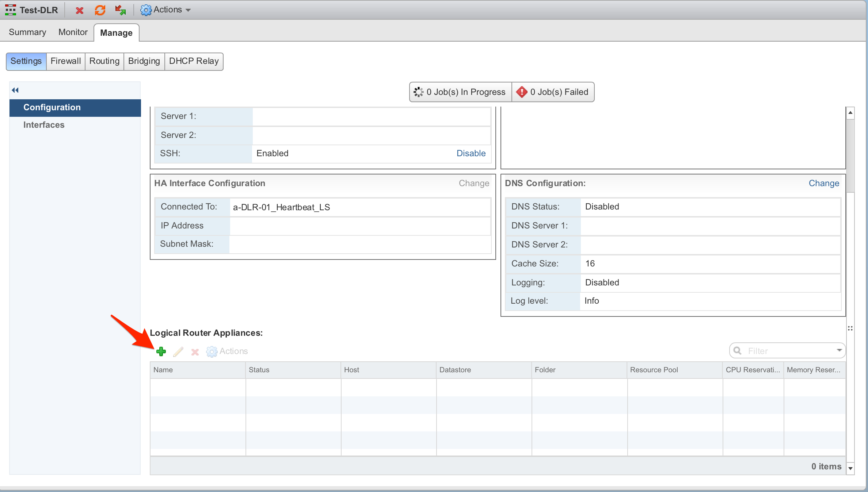Sort by the Name column header
Screen dimensions: 868x492
198,370
